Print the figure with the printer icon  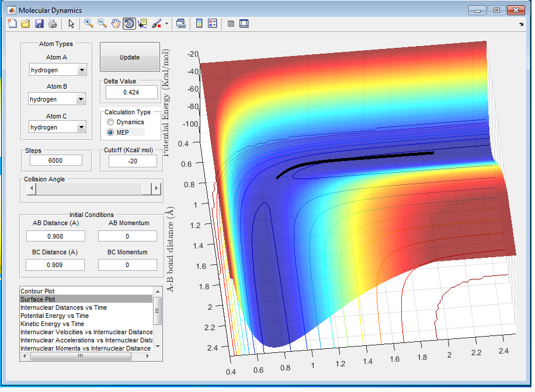coord(53,24)
